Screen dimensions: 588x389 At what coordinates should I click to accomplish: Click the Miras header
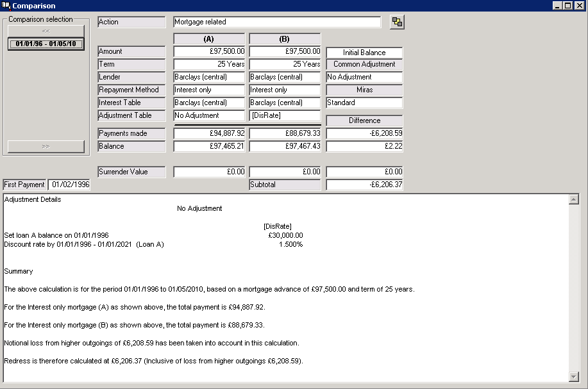click(364, 90)
